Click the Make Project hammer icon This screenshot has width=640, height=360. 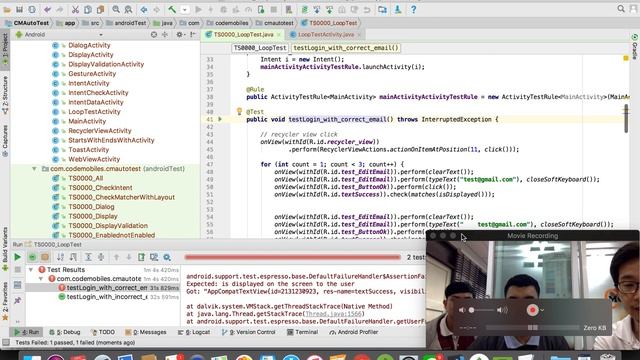click(x=172, y=9)
